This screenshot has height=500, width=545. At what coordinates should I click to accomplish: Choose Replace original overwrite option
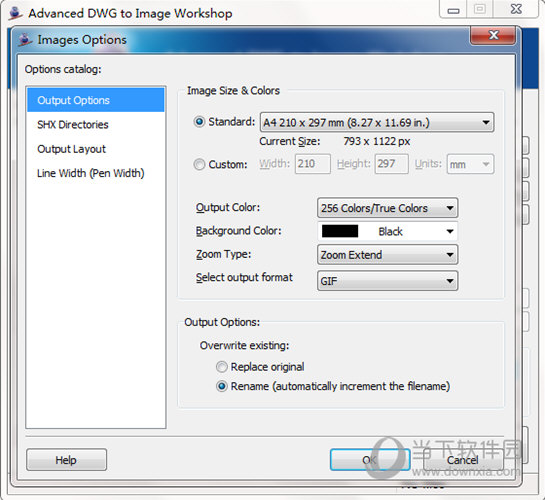222,367
